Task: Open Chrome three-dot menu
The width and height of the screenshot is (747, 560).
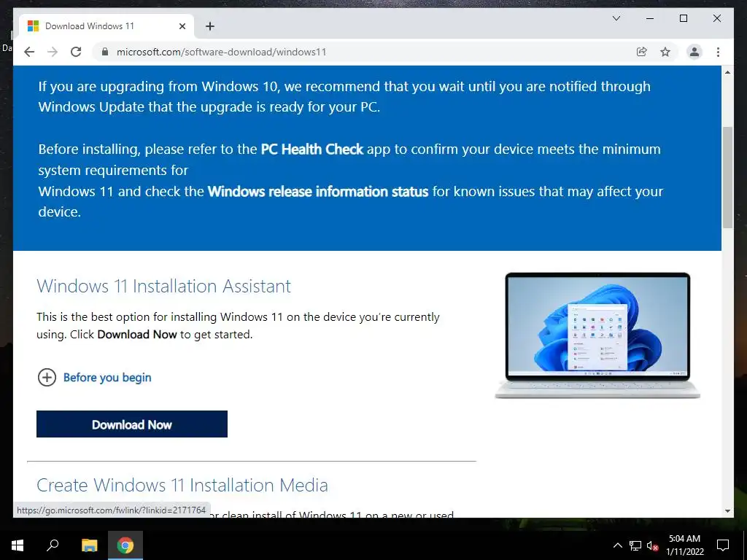Action: [x=718, y=52]
